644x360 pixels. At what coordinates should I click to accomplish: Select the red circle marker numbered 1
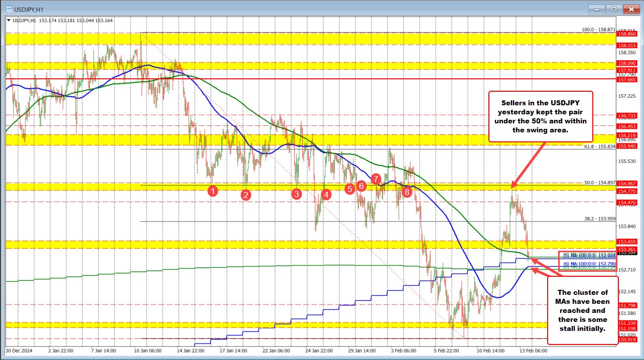213,191
